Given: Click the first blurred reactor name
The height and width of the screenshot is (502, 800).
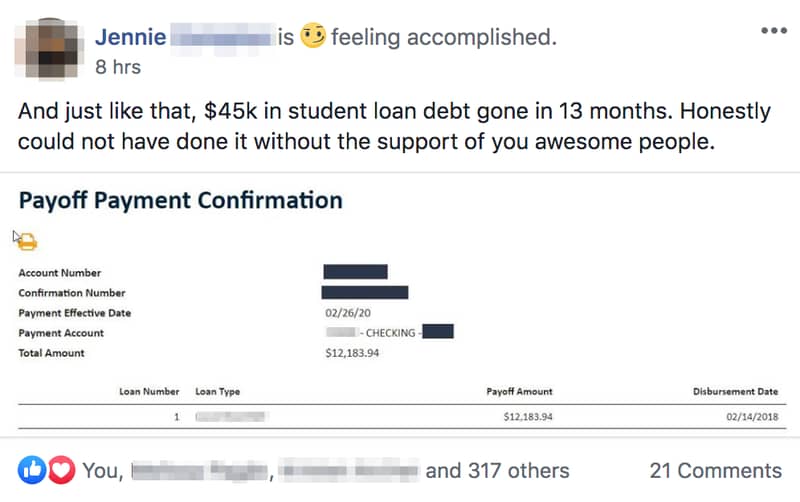Looking at the screenshot, I should tap(201, 470).
